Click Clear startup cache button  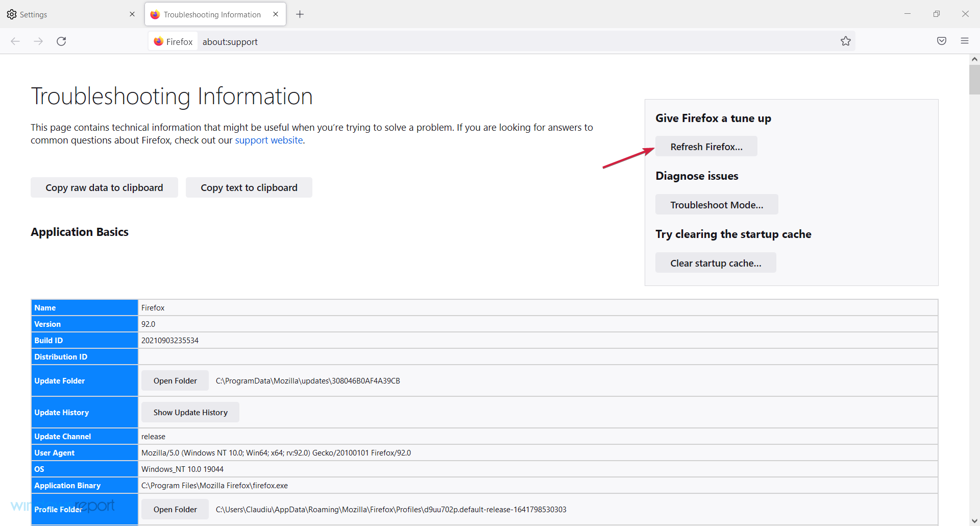[716, 263]
